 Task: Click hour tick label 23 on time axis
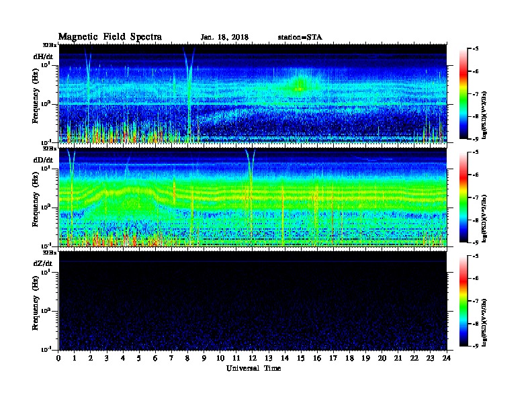[430, 359]
